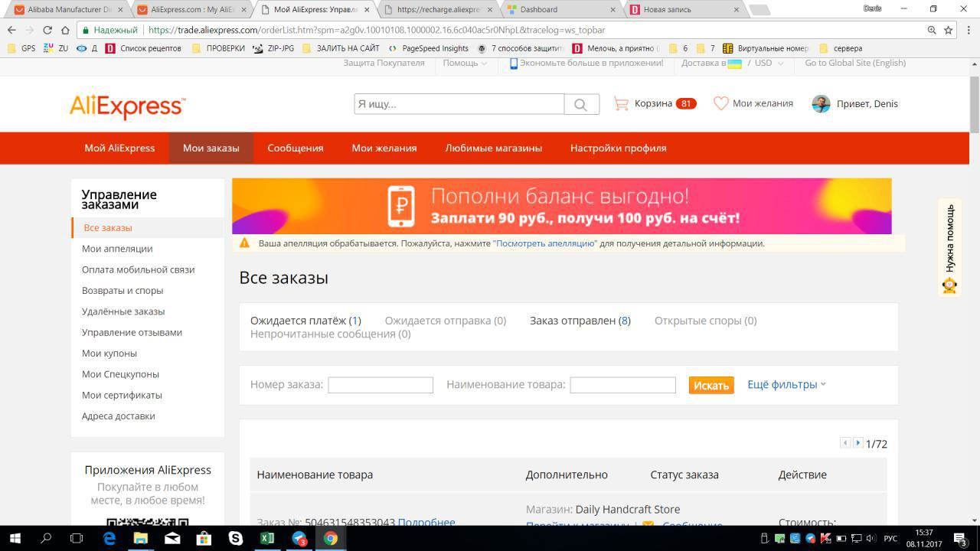Screen dimensions: 980x551
Task: Open the Microsoft Store taskbar icon
Action: [x=204, y=539]
